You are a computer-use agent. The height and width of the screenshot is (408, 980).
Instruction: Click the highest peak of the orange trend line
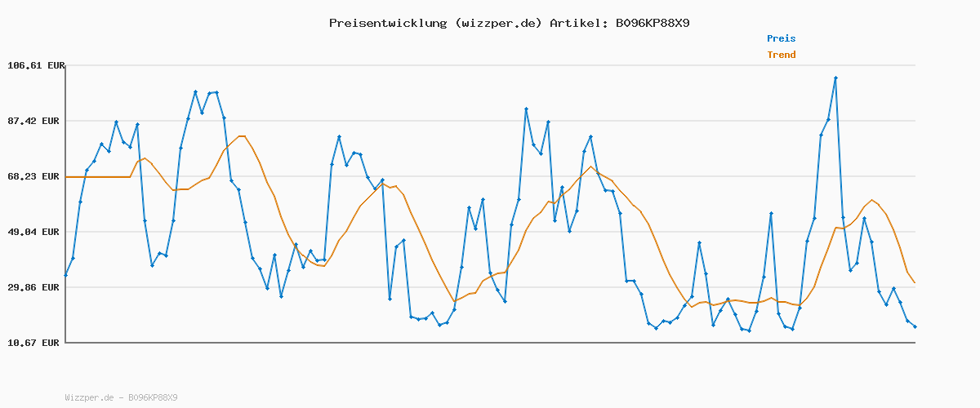point(241,136)
